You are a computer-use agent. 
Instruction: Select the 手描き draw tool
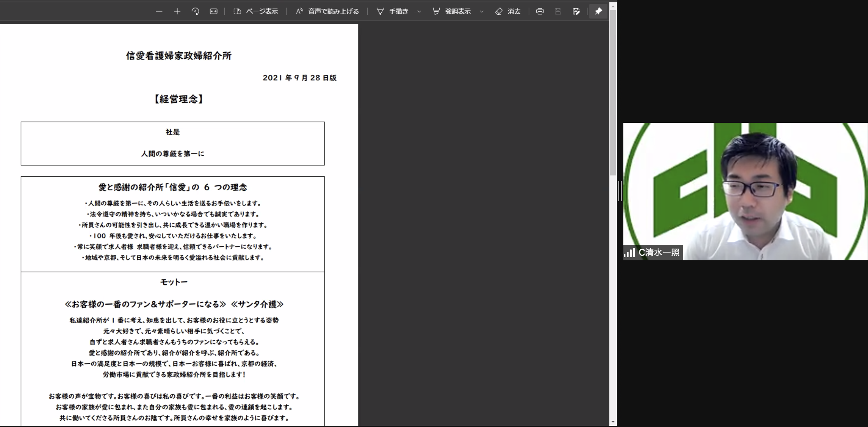coord(393,11)
